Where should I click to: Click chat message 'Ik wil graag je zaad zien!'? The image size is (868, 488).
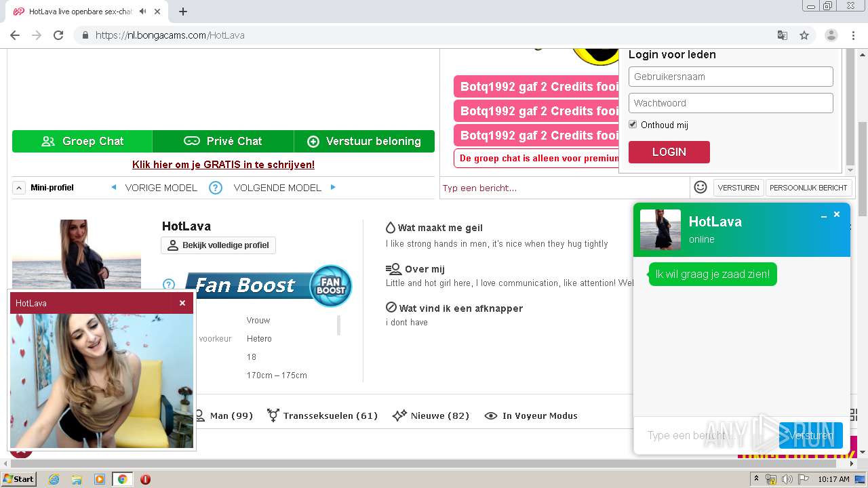(713, 274)
